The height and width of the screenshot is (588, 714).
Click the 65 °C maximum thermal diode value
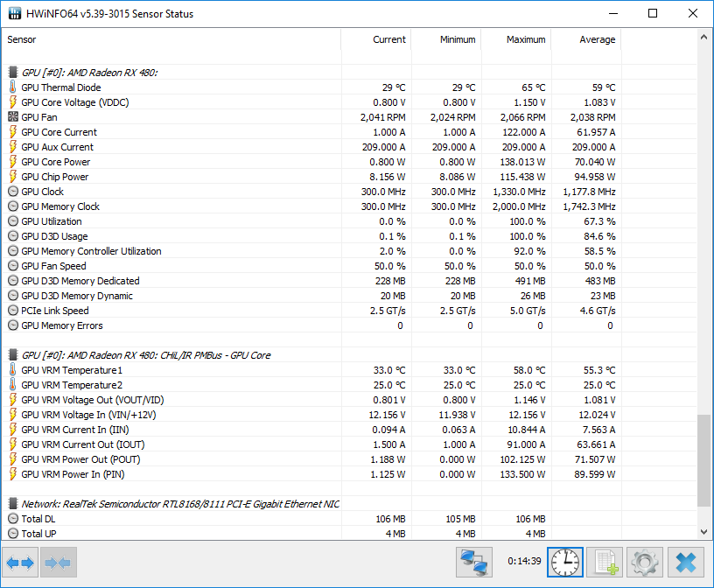533,87
